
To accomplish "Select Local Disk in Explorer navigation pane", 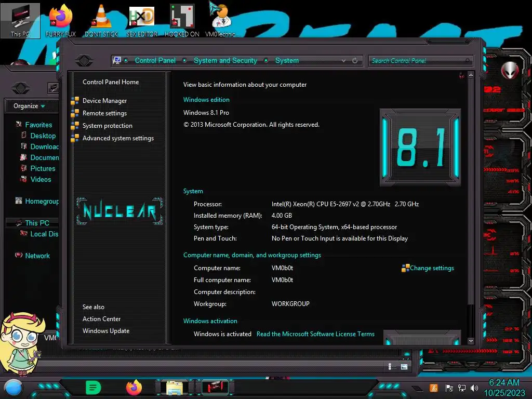I will click(44, 234).
